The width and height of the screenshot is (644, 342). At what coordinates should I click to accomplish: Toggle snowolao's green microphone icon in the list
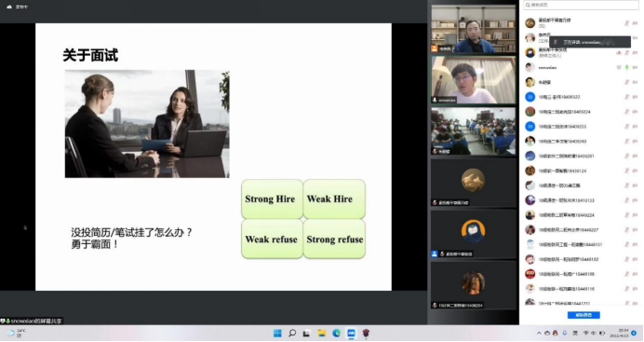(x=626, y=67)
